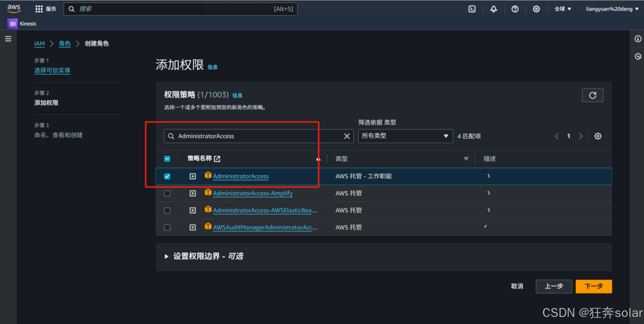
Task: Open the hexagon tutorial icon on right
Action: pos(638,57)
